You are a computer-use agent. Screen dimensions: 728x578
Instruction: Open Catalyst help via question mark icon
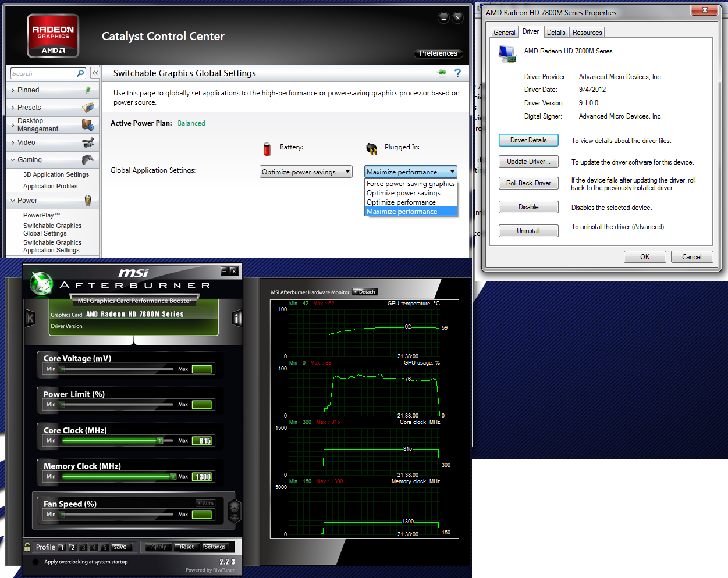pyautogui.click(x=457, y=73)
